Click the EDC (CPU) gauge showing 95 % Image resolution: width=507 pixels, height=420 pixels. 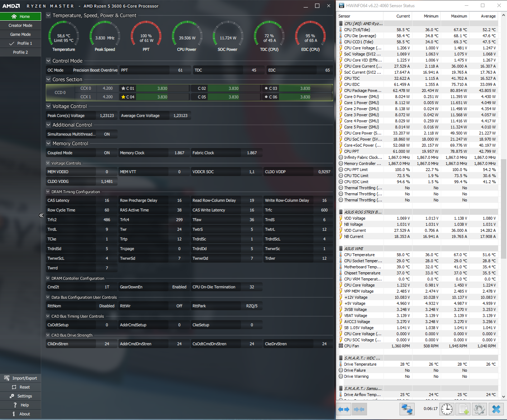pyautogui.click(x=310, y=36)
